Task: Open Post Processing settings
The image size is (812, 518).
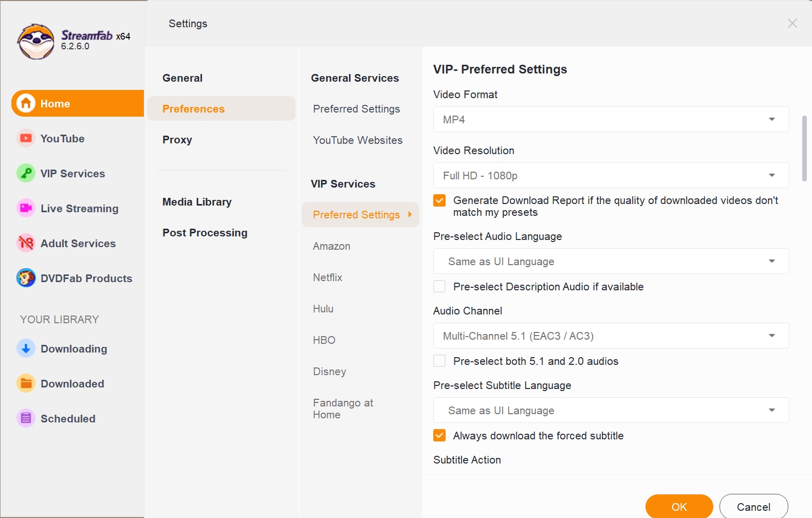Action: tap(205, 233)
